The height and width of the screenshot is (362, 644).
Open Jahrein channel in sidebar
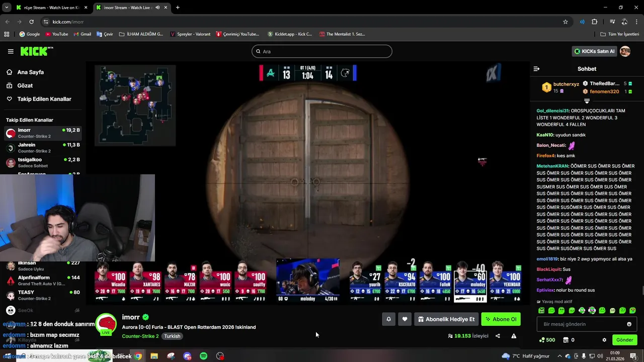pos(43,148)
